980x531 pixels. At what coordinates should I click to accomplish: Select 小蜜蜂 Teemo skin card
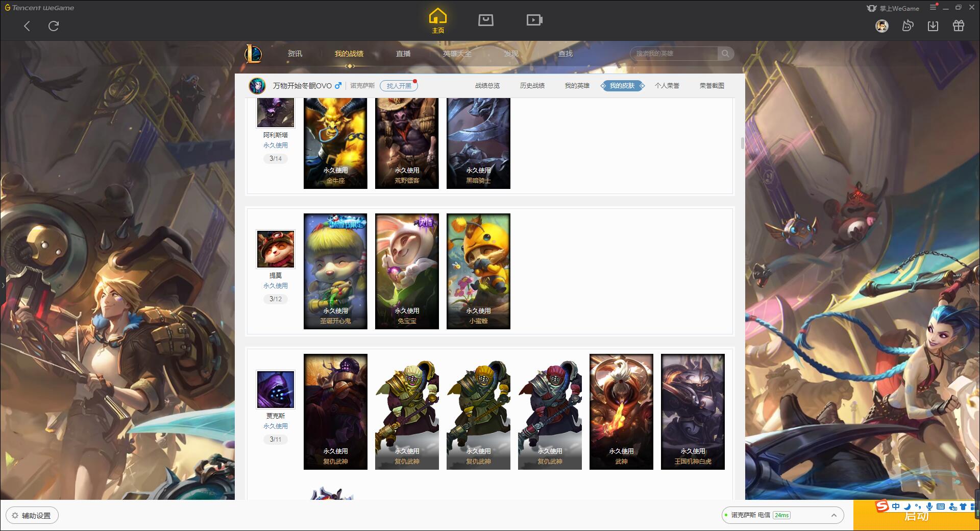click(478, 271)
